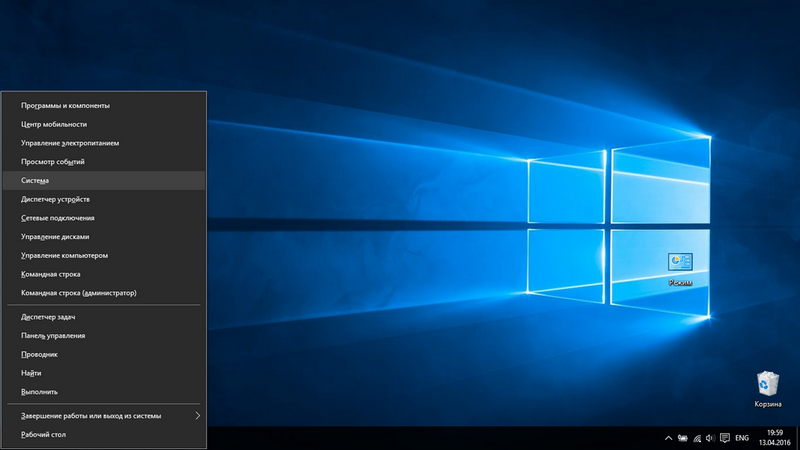This screenshot has height=450, width=800.
Task: Switch input language via ENG indicator
Action: pos(742,438)
